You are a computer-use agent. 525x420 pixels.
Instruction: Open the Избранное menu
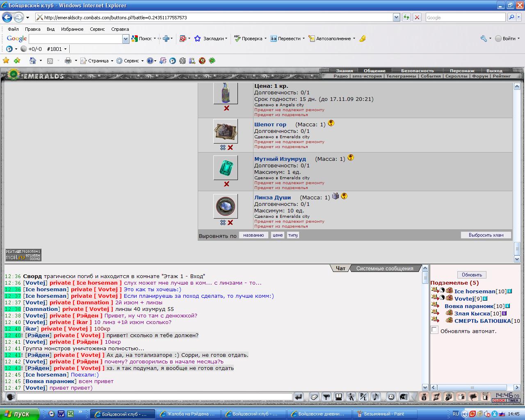(x=72, y=29)
